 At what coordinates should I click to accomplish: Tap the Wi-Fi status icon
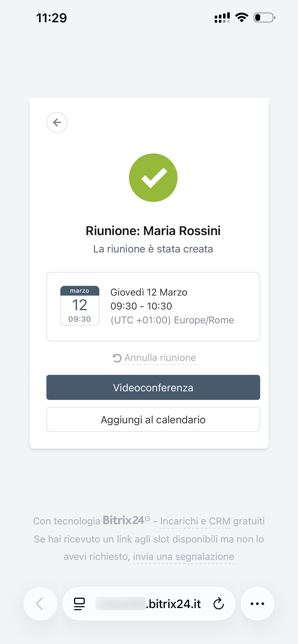point(241,18)
